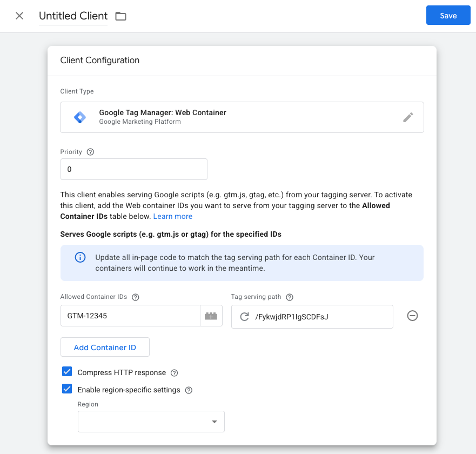Disable Enable region-specific settings checkbox

coord(67,389)
